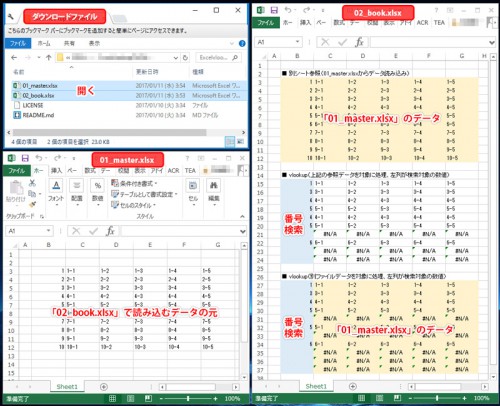Open 条件付き書式 menu in 01_master.xlsx
This screenshot has height=406, width=500.
coord(134,183)
